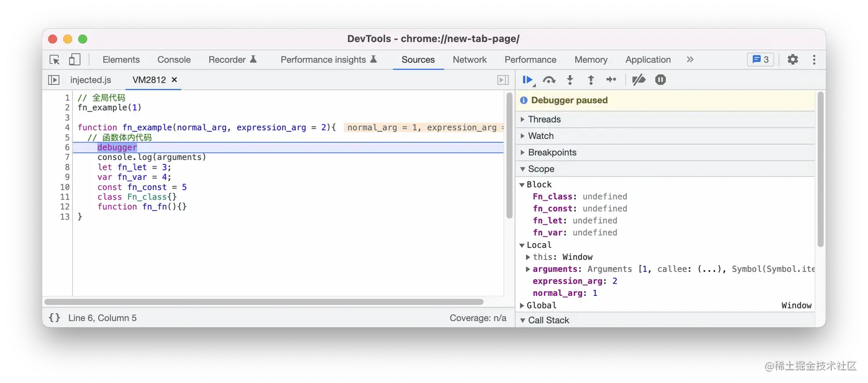Screen dimensions: 868x383
Task: Step into next function call
Action: [x=570, y=80]
